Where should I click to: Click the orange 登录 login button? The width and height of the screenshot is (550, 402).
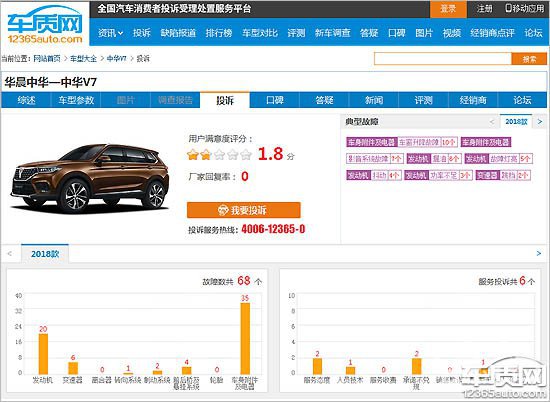(x=448, y=9)
